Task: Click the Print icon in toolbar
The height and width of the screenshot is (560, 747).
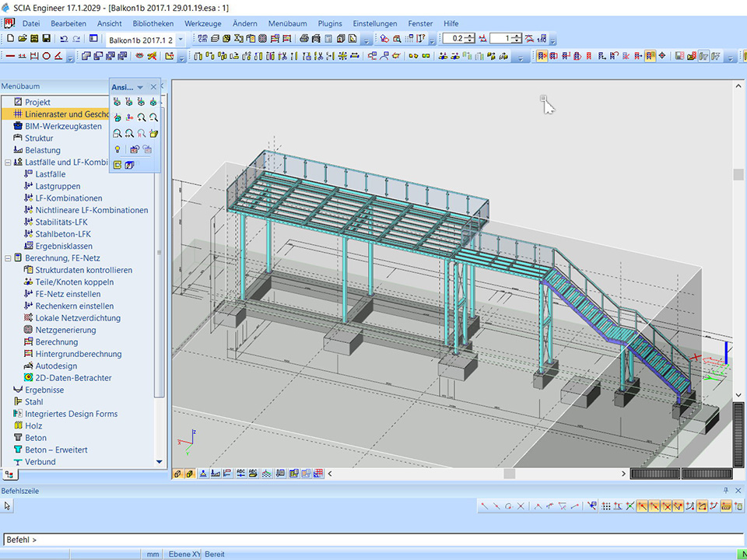Action: click(304, 38)
